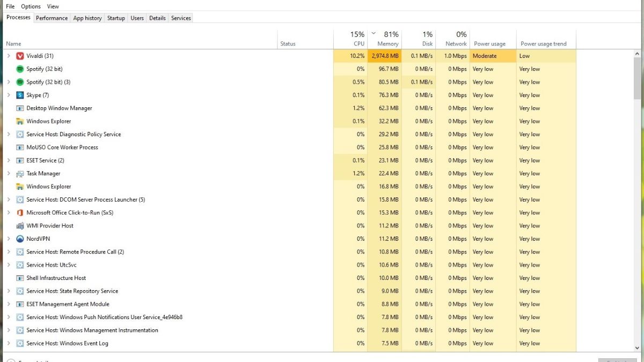The height and width of the screenshot is (362, 644).
Task: Click the ESET Service icon
Action: click(x=19, y=160)
